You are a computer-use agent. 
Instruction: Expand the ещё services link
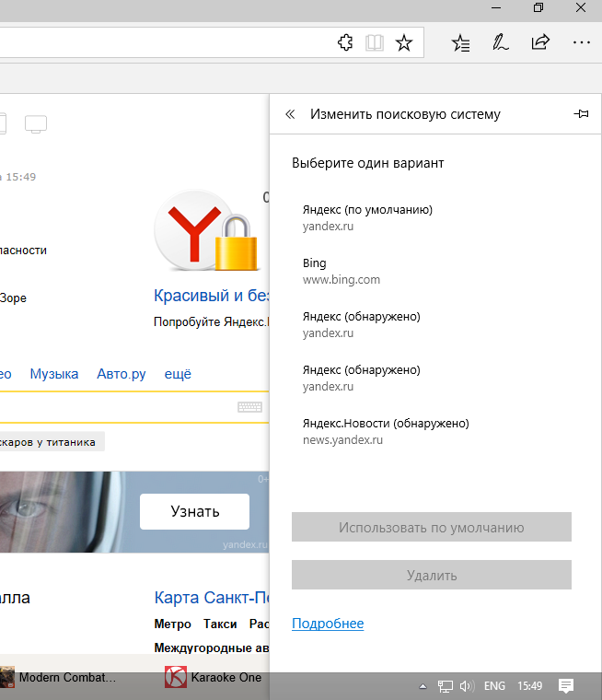pos(178,374)
